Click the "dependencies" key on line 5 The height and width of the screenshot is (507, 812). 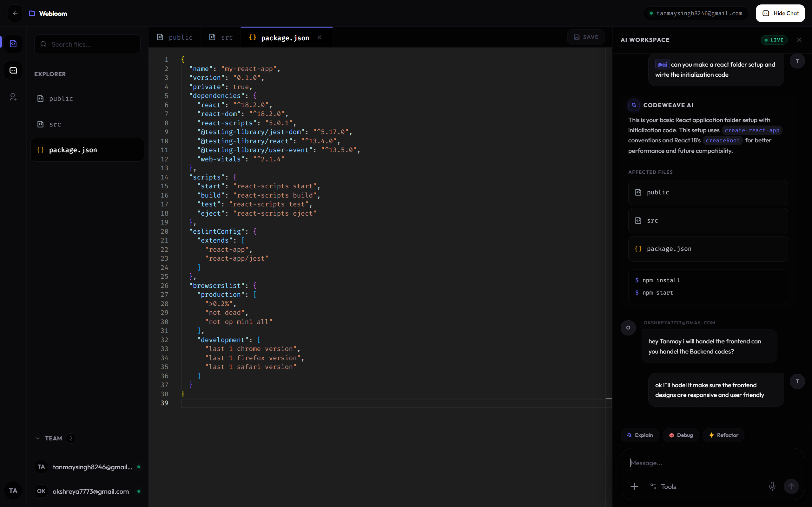[217, 96]
